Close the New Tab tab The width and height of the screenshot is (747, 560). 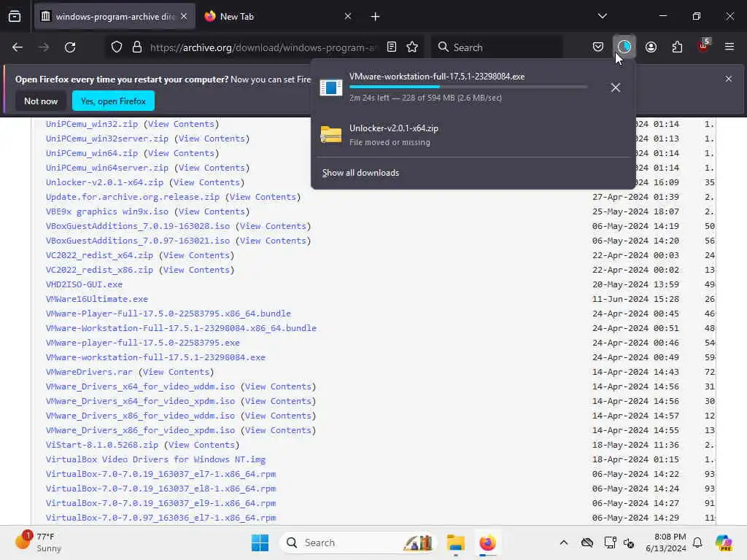pyautogui.click(x=348, y=17)
